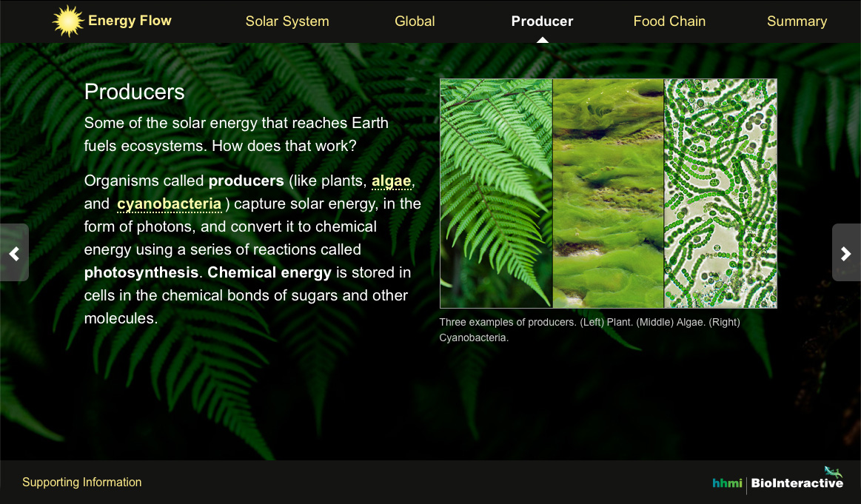Switch to the Global tab

coord(415,21)
